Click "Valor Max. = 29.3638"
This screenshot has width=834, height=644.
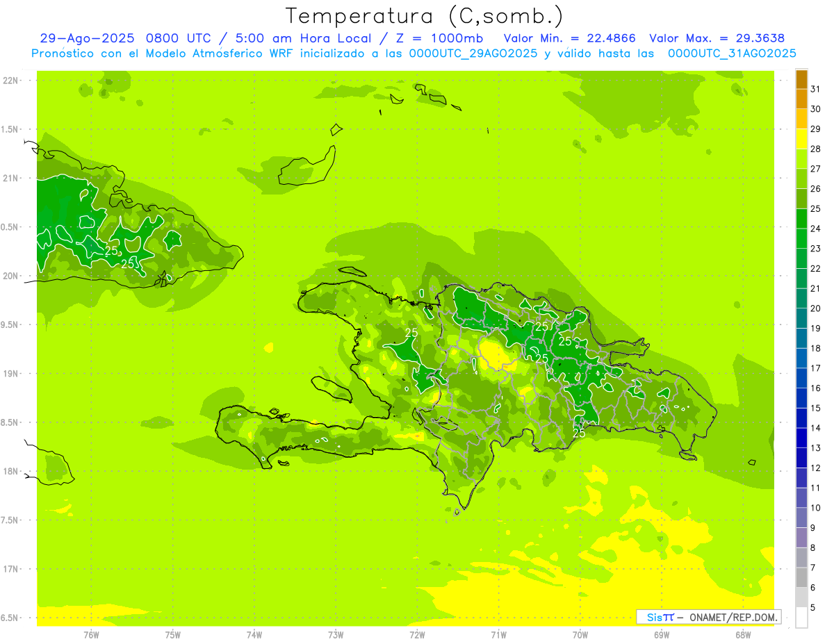point(717,38)
